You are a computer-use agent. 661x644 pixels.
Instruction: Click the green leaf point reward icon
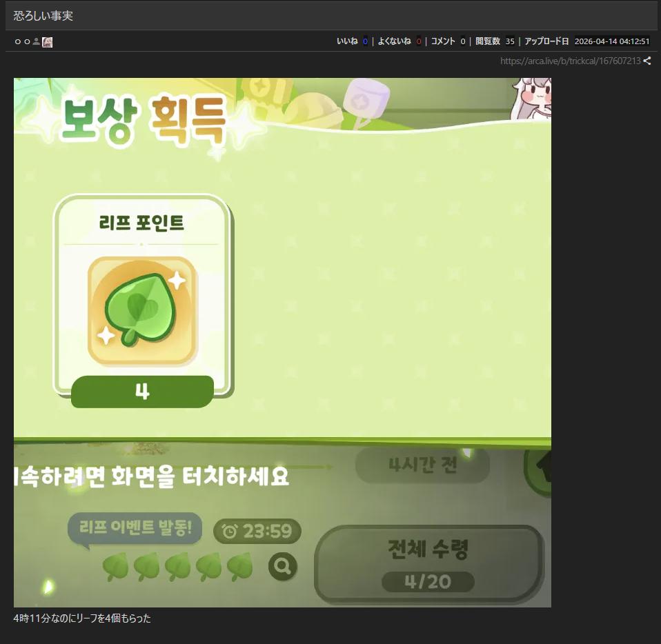click(x=142, y=311)
